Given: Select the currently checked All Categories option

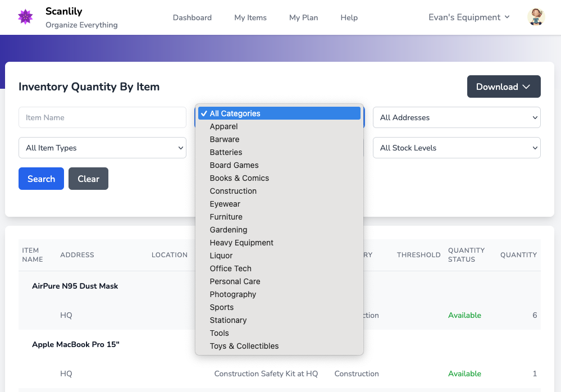Looking at the screenshot, I should coord(236,113).
